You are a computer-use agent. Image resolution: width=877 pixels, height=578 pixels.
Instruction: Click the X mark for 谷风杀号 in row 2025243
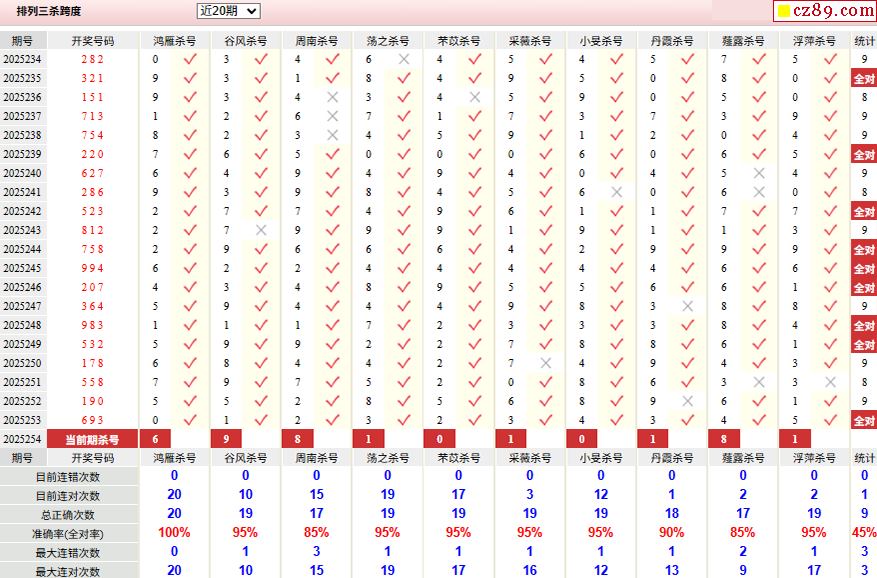click(261, 230)
